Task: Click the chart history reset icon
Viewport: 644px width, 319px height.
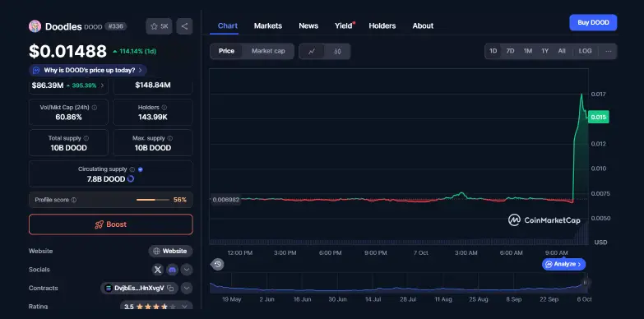Action: coord(218,265)
